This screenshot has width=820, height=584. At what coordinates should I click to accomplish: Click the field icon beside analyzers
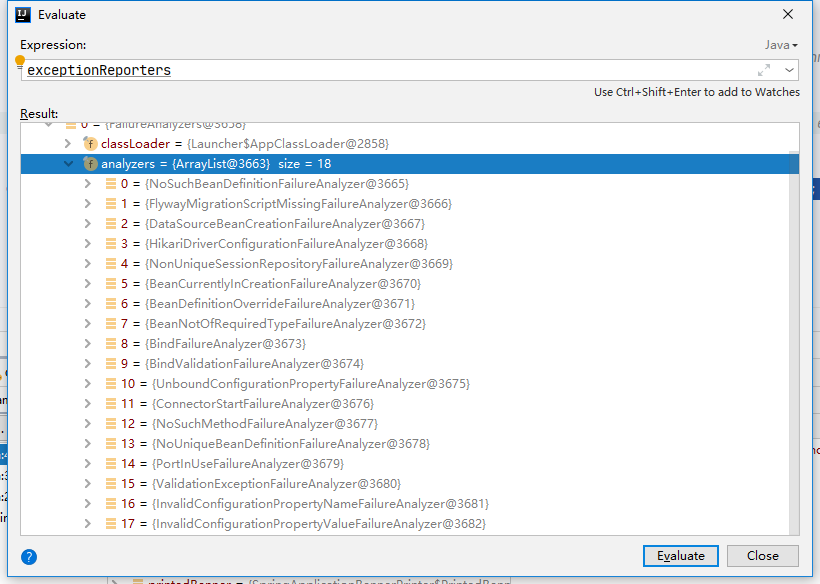coord(90,164)
